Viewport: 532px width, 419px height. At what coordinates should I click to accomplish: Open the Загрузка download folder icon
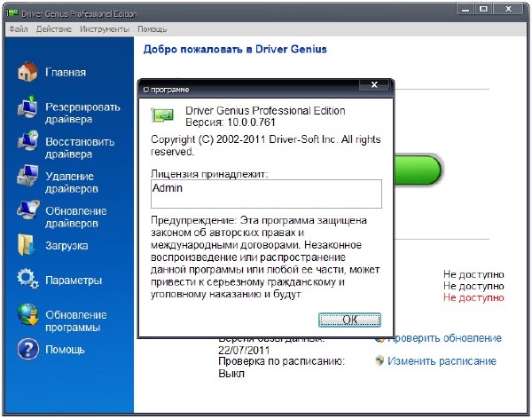[27, 246]
